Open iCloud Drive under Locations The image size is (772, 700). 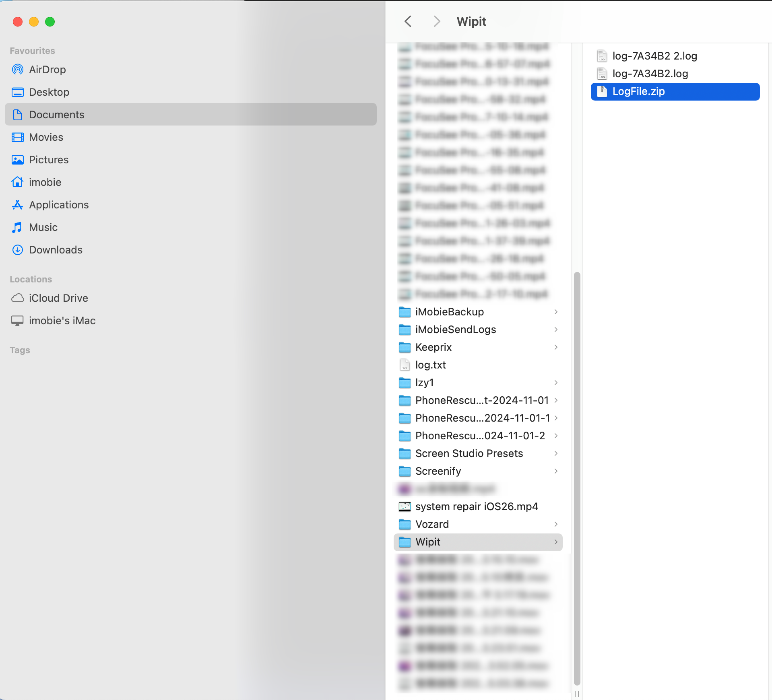pos(58,298)
